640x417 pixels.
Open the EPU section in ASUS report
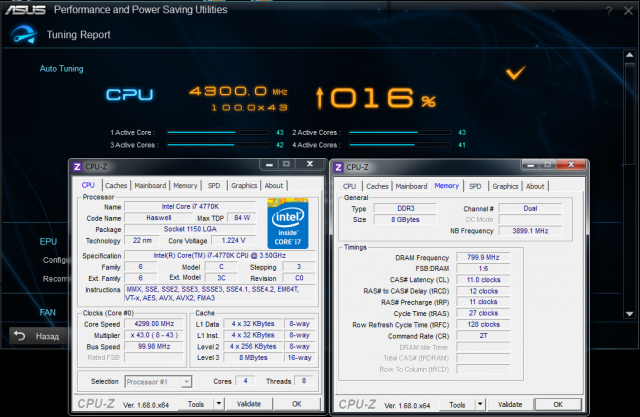pos(48,242)
